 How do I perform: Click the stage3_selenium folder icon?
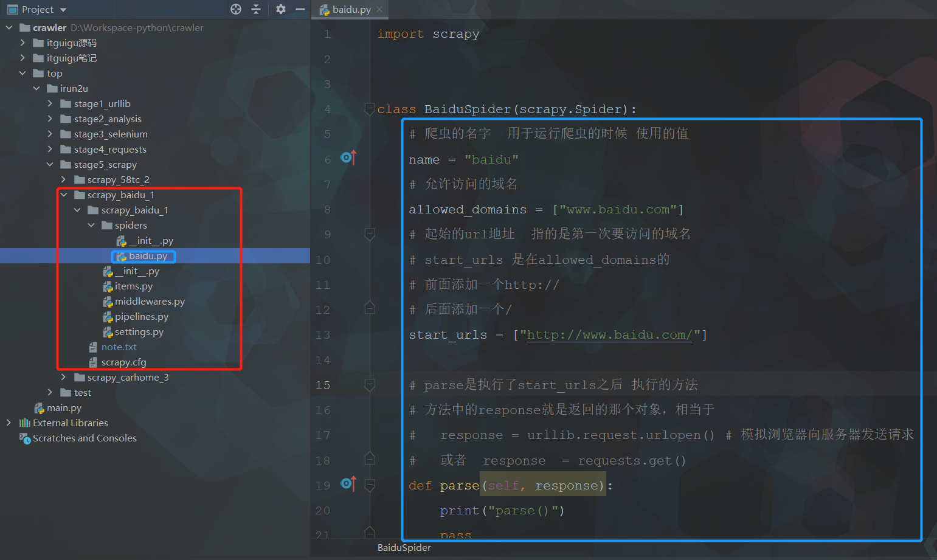66,134
